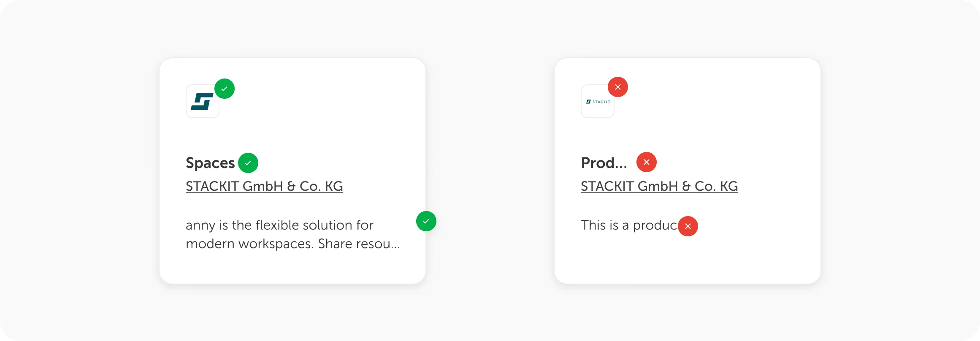Click the small STACKIT wordmark logo thumbnail
Viewport: 980px width, 341px height.
[x=598, y=101]
